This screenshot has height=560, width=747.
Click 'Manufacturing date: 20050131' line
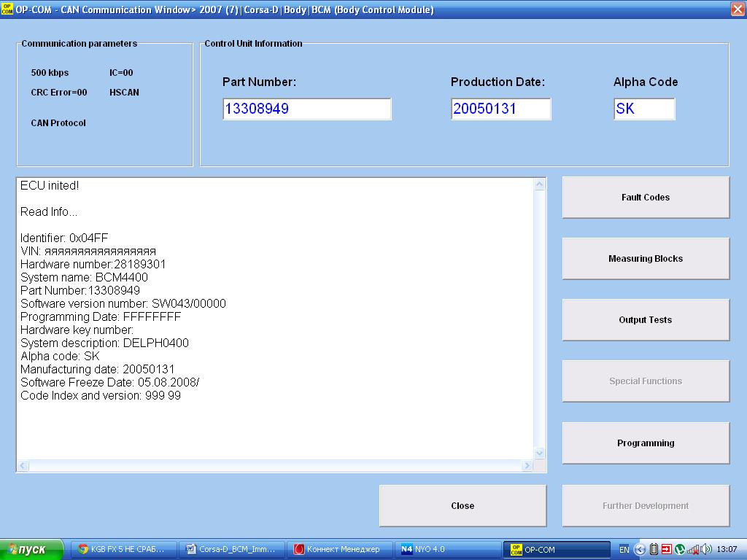click(98, 370)
